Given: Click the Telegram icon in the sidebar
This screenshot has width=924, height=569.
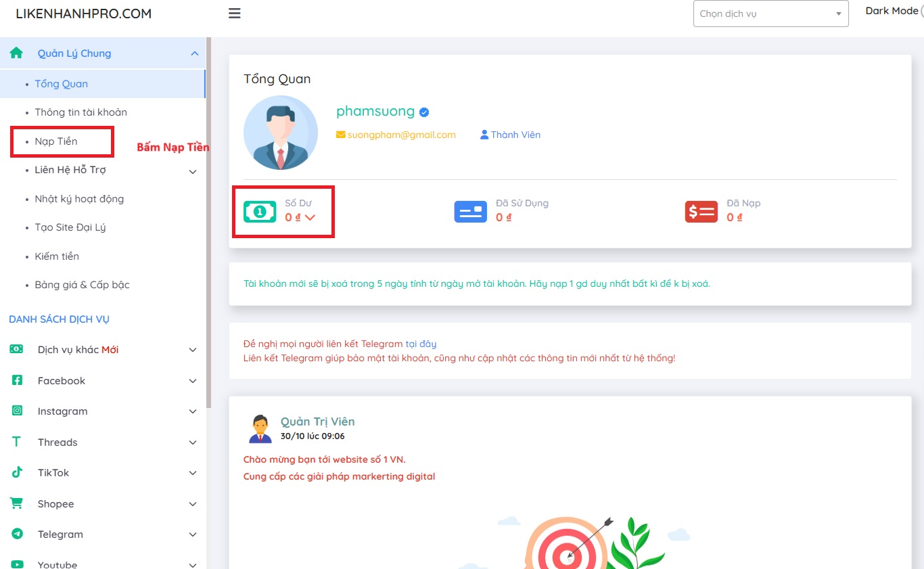Looking at the screenshot, I should pos(16,534).
